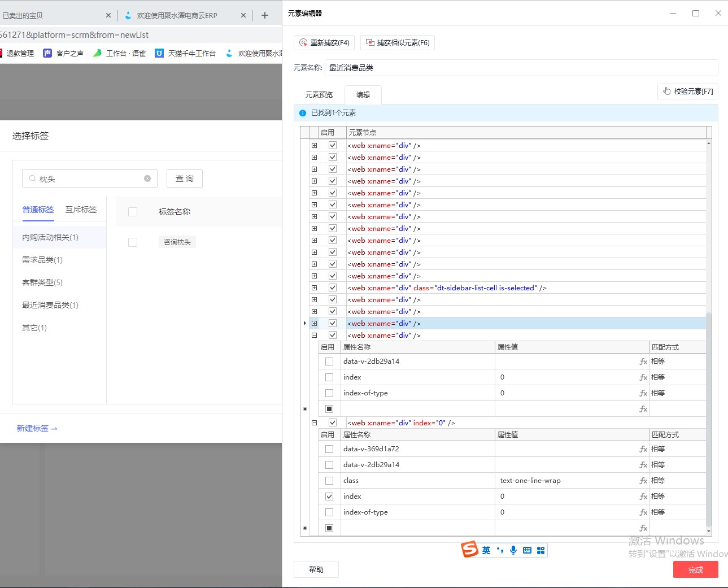Toggle checkbox of dt-sidebar-list-cell is-selected node

[x=333, y=288]
